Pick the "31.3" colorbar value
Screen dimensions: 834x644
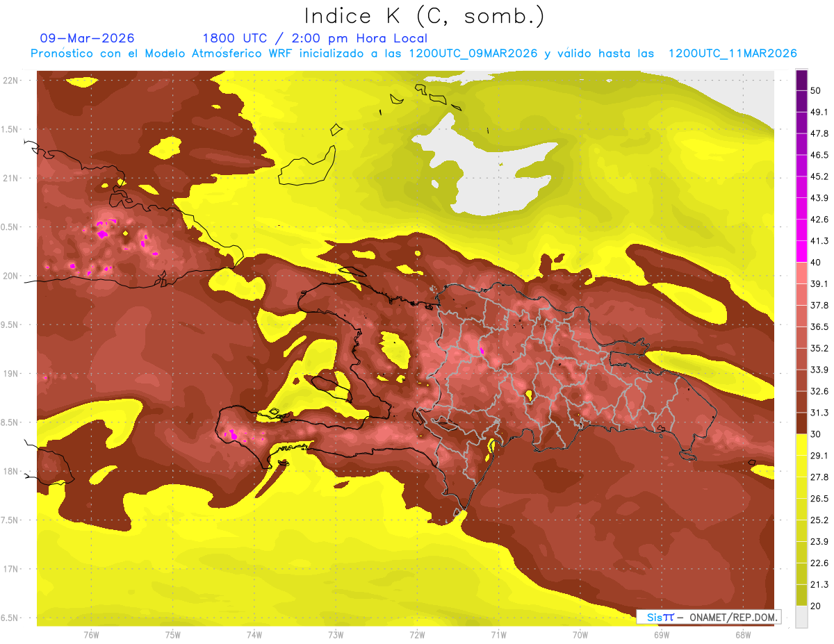[x=819, y=413]
